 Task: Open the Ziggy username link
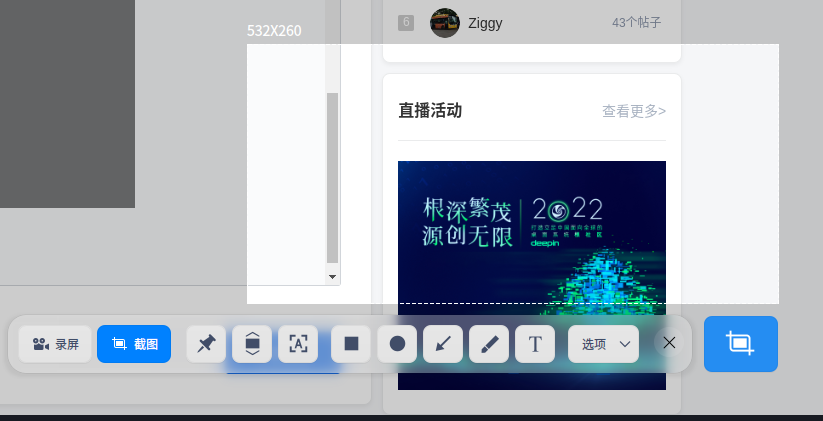[x=485, y=23]
